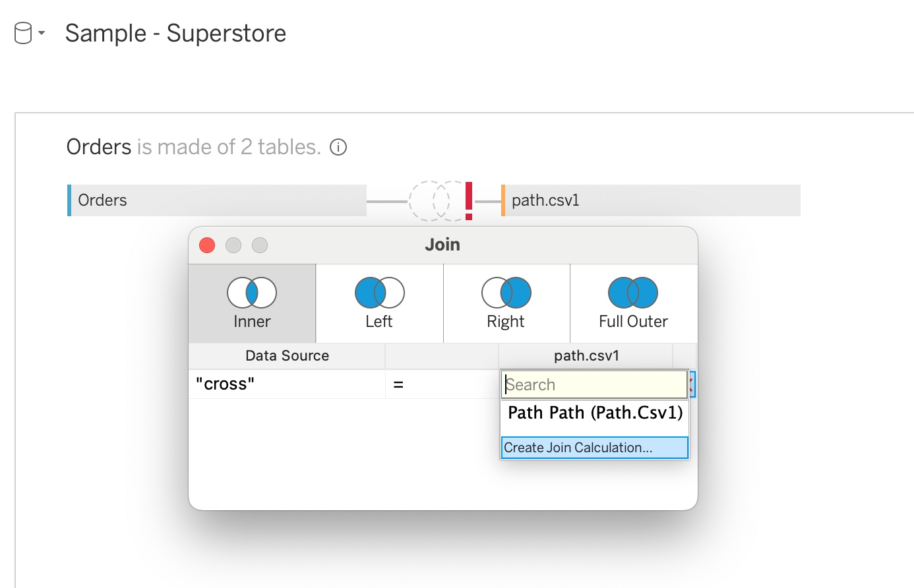Select the Inner join type

(x=252, y=304)
